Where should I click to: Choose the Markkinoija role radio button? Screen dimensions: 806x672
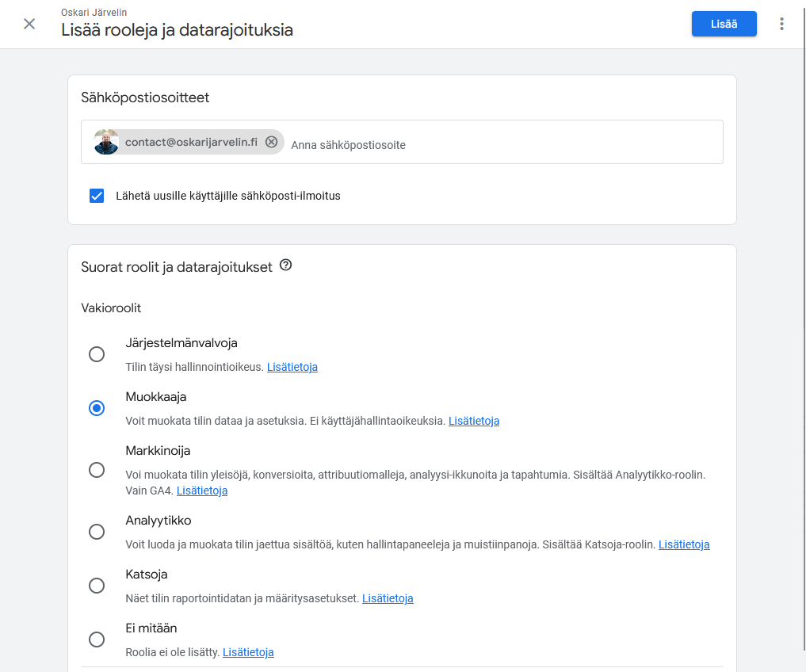[x=97, y=470]
